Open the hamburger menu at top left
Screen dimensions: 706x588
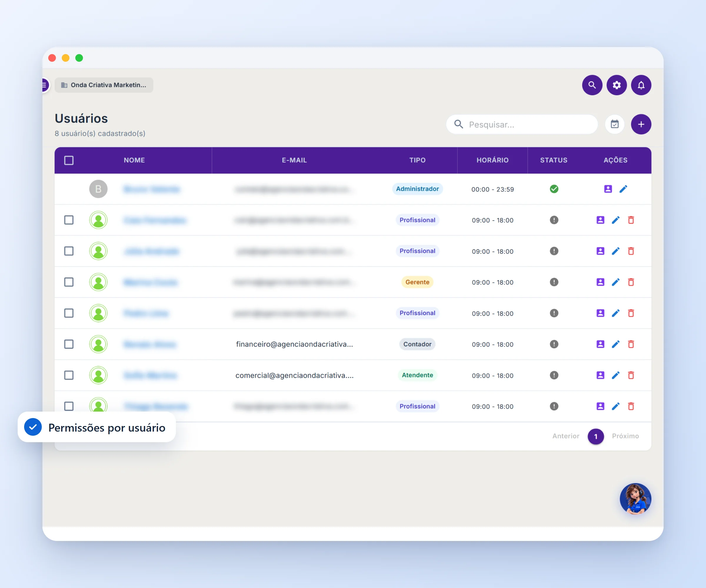[x=45, y=85]
